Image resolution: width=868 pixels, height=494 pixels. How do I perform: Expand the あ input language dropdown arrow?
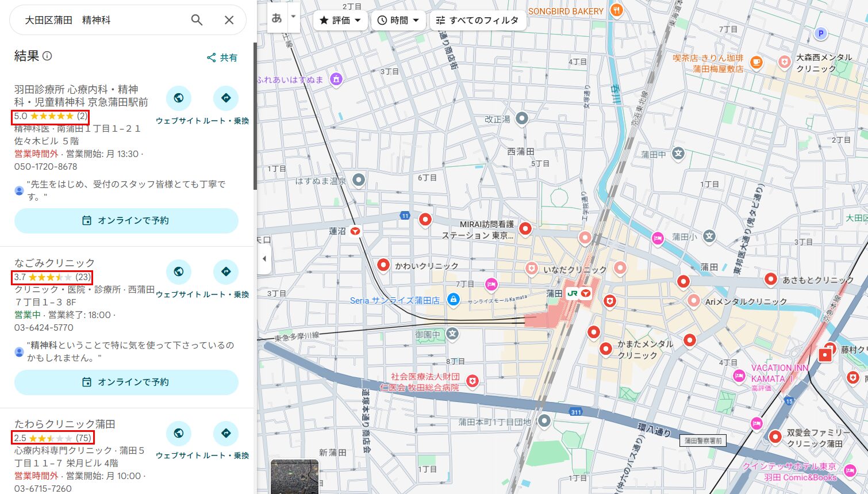pyautogui.click(x=293, y=17)
